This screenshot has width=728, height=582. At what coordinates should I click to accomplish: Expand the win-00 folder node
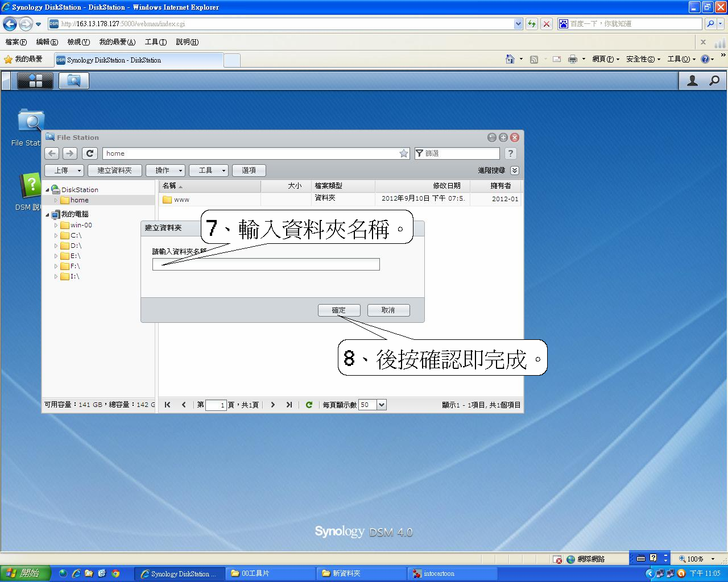click(x=56, y=225)
